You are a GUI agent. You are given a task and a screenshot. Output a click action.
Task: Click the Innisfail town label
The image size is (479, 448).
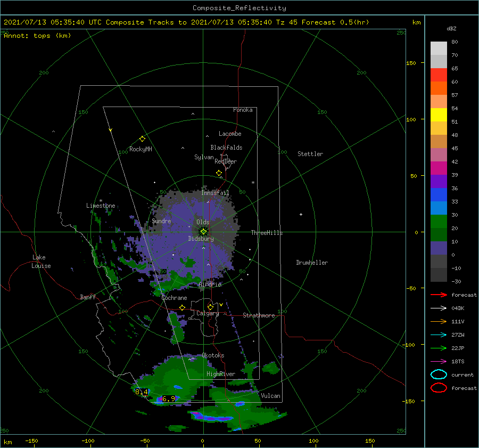click(x=215, y=193)
